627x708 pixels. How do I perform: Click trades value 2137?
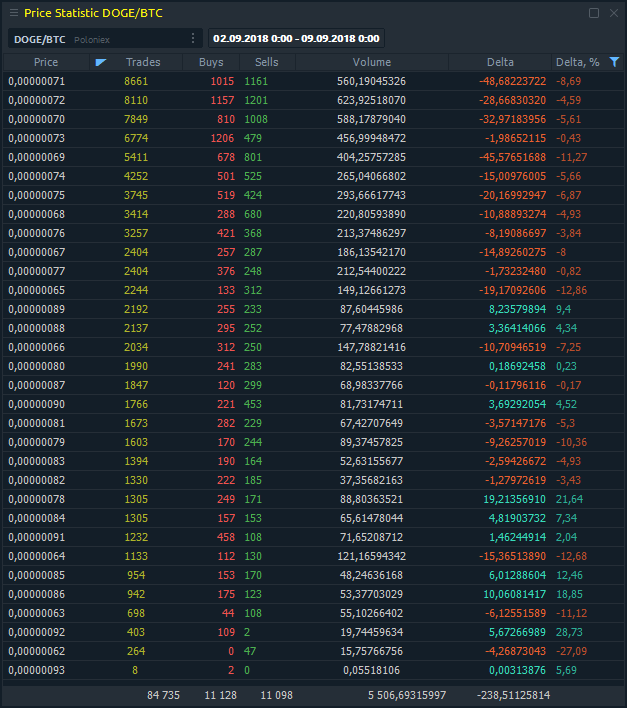(136, 328)
